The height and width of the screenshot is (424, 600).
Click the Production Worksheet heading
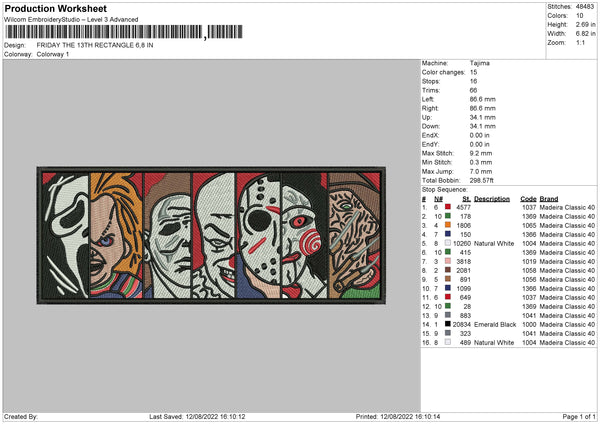pos(55,8)
